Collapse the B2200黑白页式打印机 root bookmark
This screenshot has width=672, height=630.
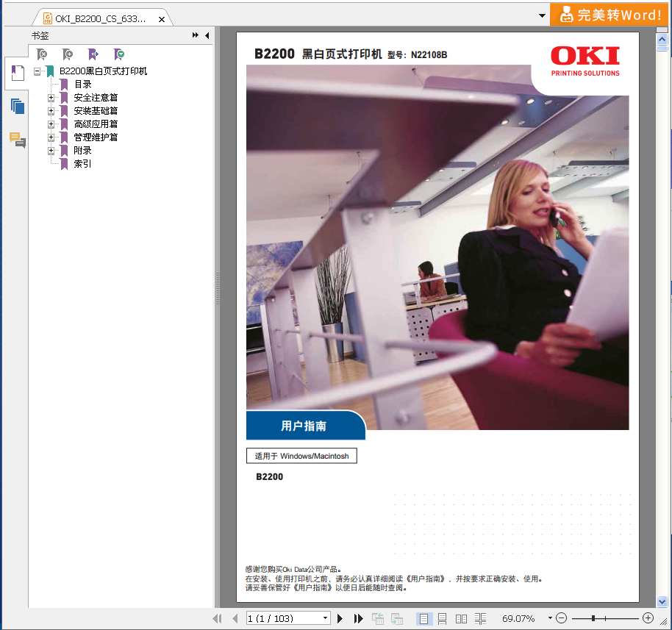coord(37,71)
